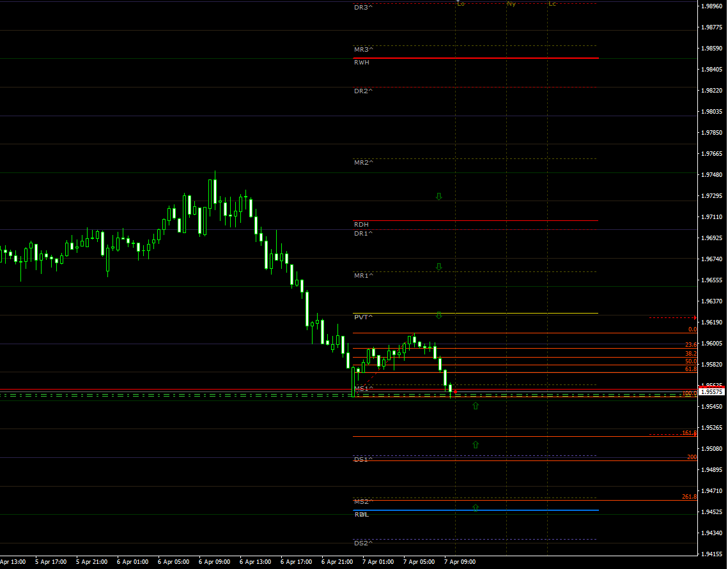
Task: Click the 7 Apr 09:00 time label
Action: (x=460, y=562)
